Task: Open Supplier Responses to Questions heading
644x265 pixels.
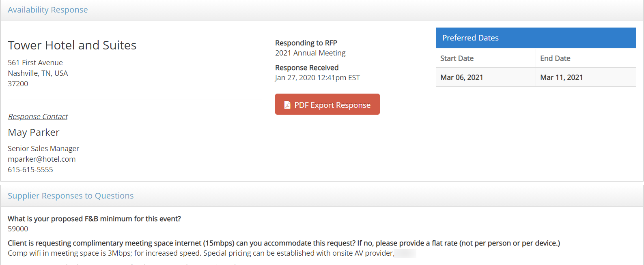Action: point(71,196)
